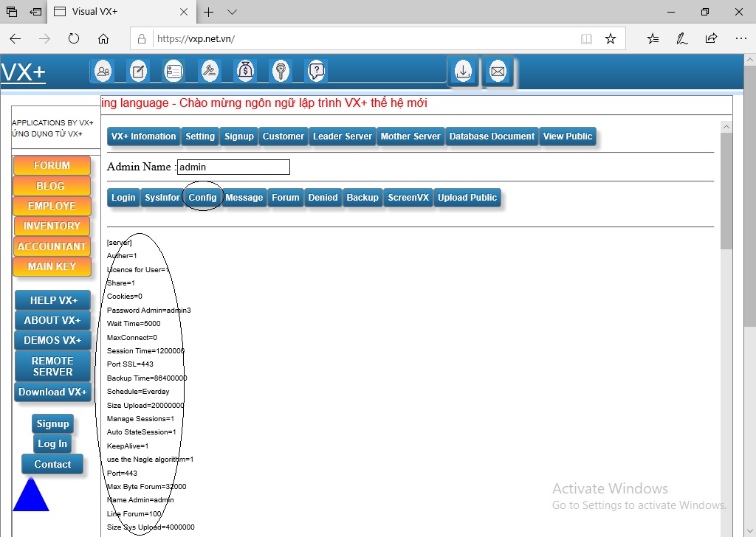756x537 pixels.
Task: Open browser tab list dropdown chevron
Action: tap(232, 12)
